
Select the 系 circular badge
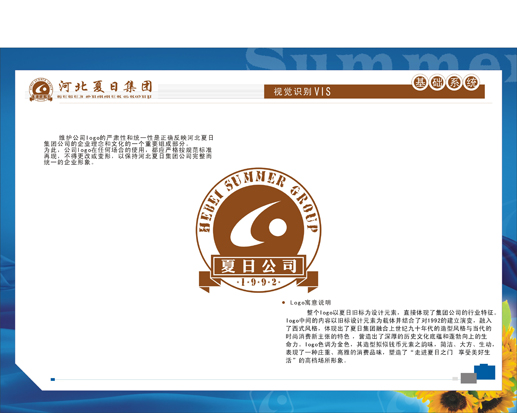[x=454, y=82]
